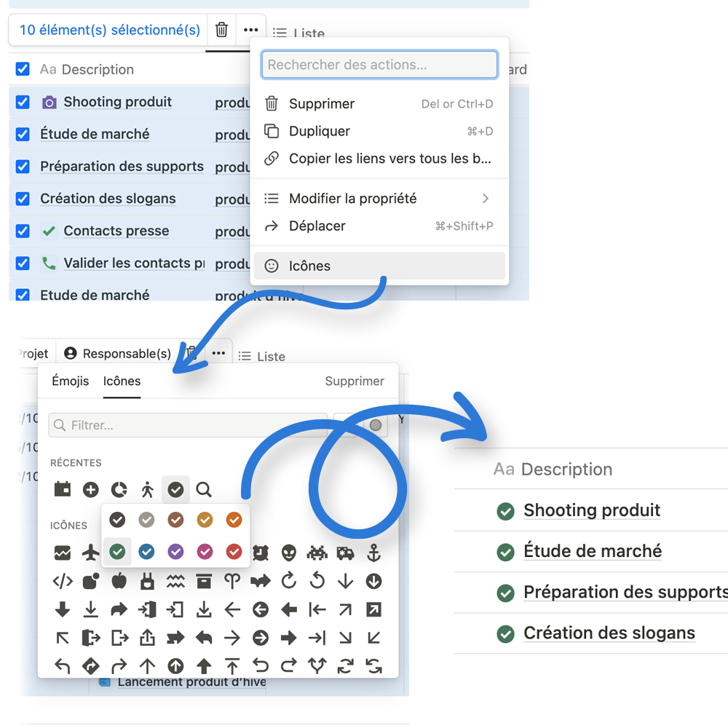
Task: Click Supprimer in the icon picker
Action: [x=355, y=381]
